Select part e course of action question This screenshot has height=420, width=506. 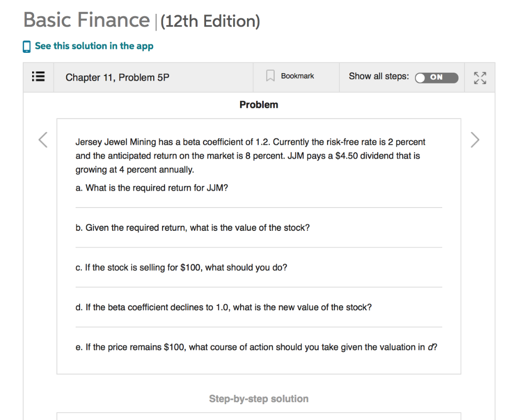256,347
